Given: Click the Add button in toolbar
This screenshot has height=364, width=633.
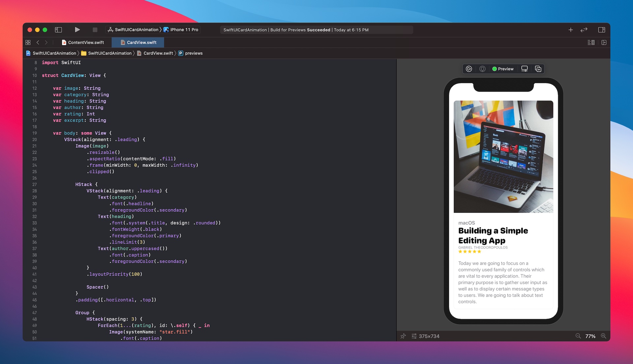Looking at the screenshot, I should (570, 30).
